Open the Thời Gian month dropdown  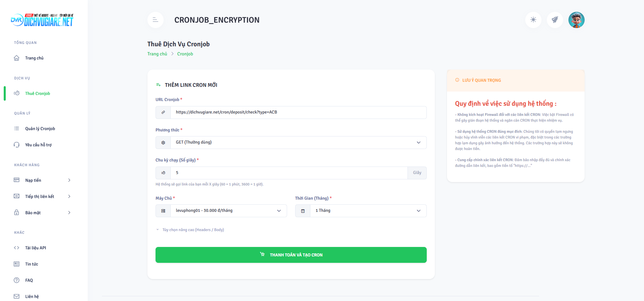[x=368, y=211]
